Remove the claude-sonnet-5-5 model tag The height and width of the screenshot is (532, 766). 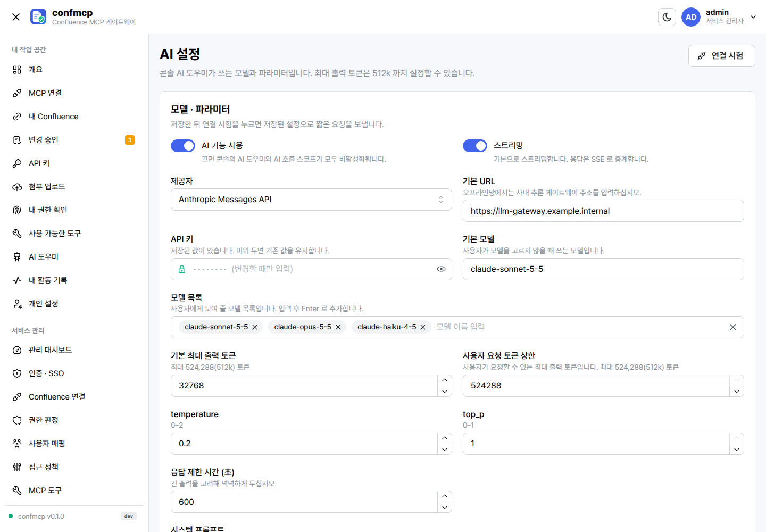pos(255,327)
